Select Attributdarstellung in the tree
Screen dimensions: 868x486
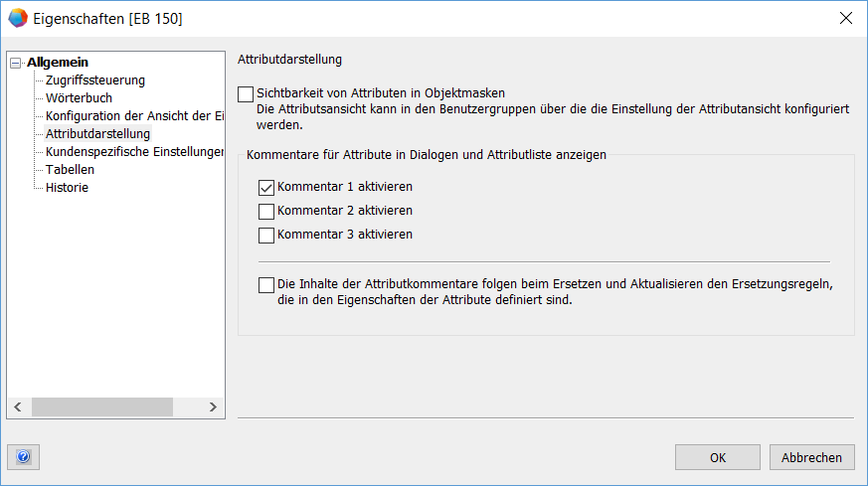coord(97,134)
